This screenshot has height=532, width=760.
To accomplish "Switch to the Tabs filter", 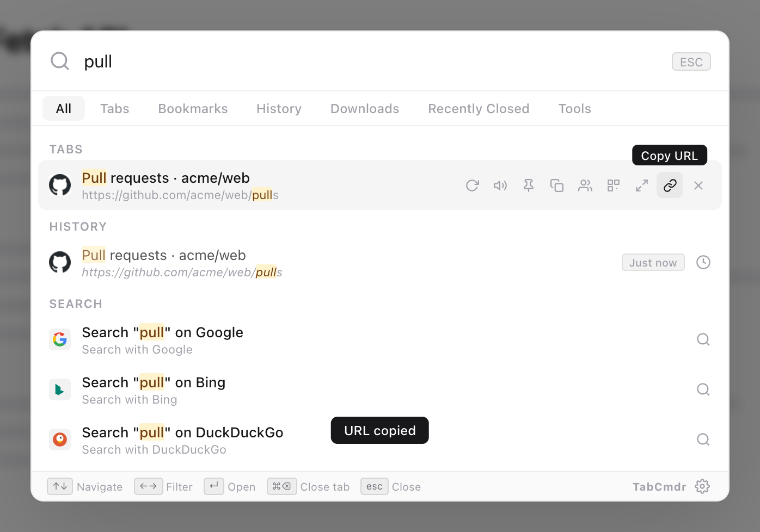I will point(115,108).
